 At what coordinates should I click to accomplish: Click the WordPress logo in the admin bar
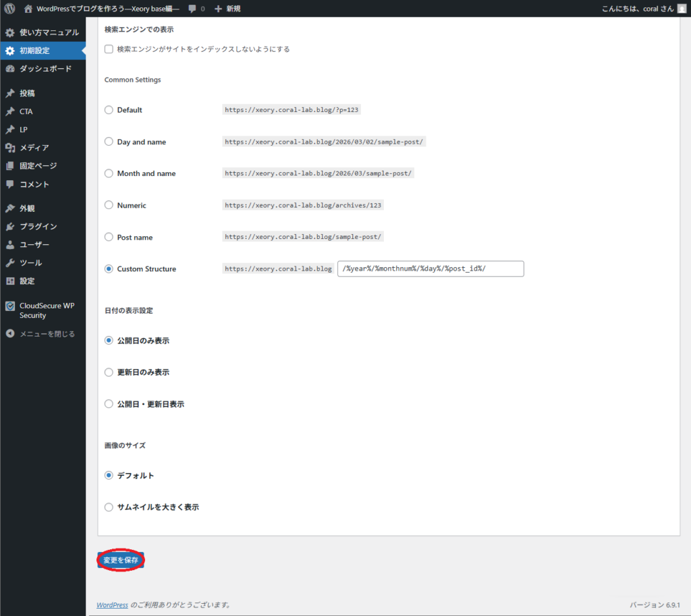coord(8,9)
